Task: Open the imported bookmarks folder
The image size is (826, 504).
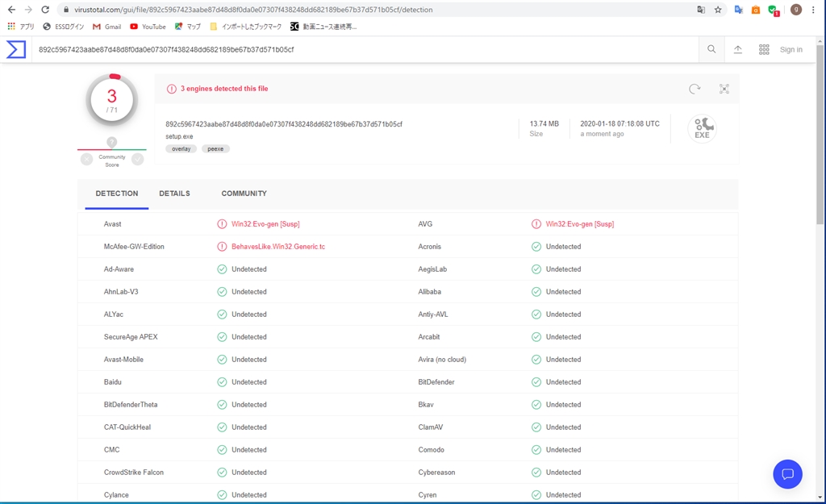Action: click(x=245, y=27)
